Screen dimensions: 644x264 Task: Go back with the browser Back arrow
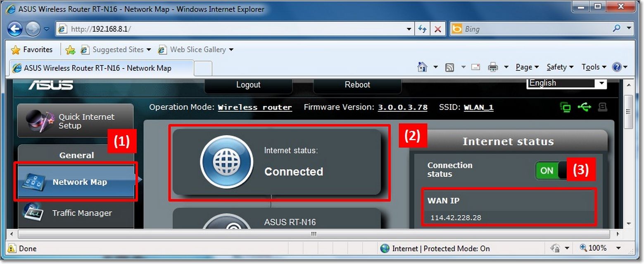(15, 29)
